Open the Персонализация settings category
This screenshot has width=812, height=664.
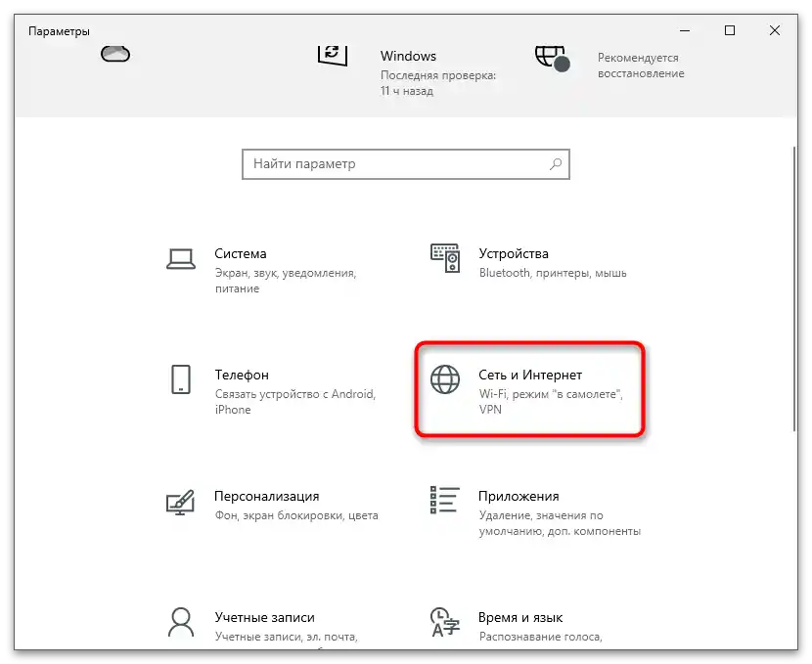click(272, 505)
